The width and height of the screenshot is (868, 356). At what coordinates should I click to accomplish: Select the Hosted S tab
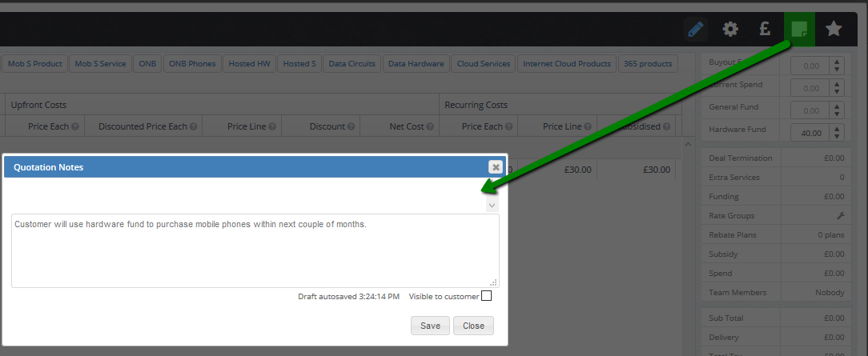pyautogui.click(x=299, y=63)
